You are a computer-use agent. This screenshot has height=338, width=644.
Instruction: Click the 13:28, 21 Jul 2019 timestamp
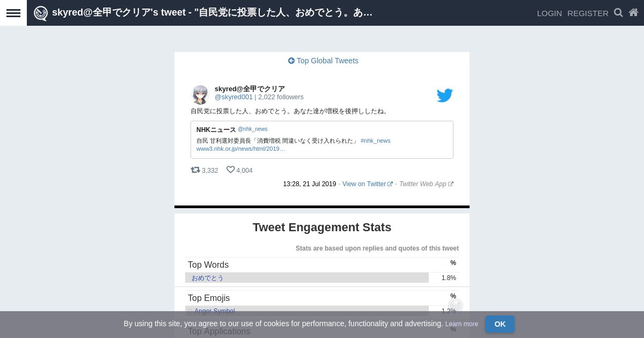pos(310,184)
